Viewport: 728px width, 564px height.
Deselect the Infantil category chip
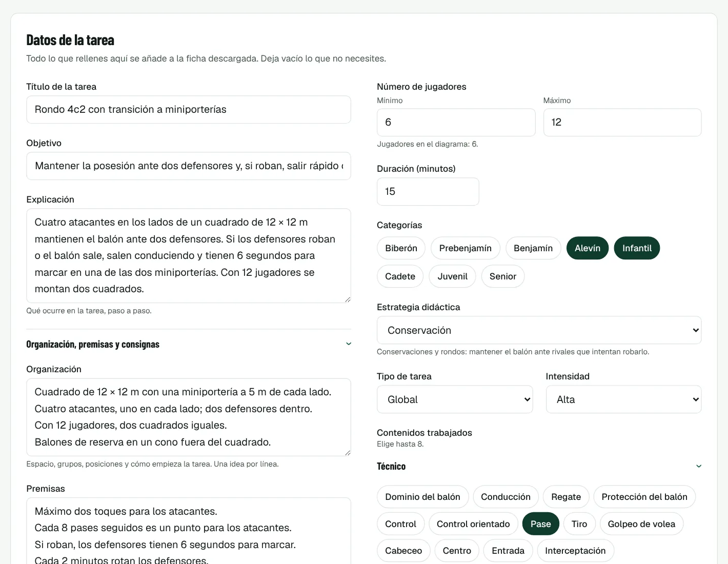(x=637, y=248)
